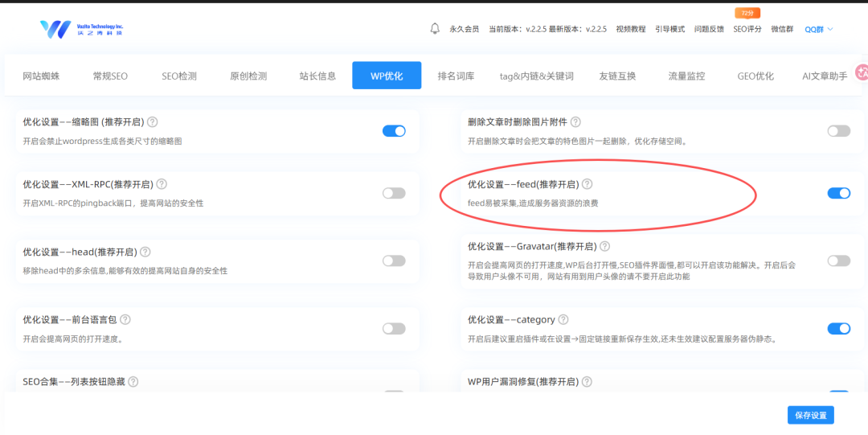
Task: Switch to the 原创检测 tab
Action: click(248, 76)
